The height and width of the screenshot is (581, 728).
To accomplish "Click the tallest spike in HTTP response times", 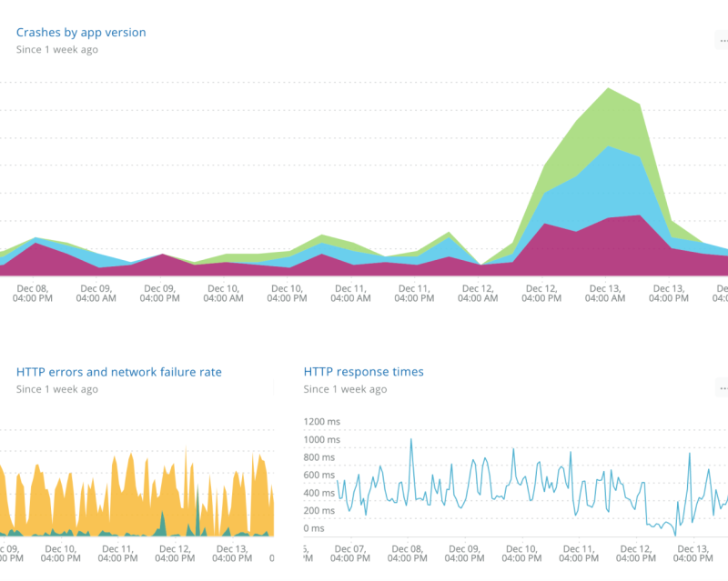I will point(411,440).
